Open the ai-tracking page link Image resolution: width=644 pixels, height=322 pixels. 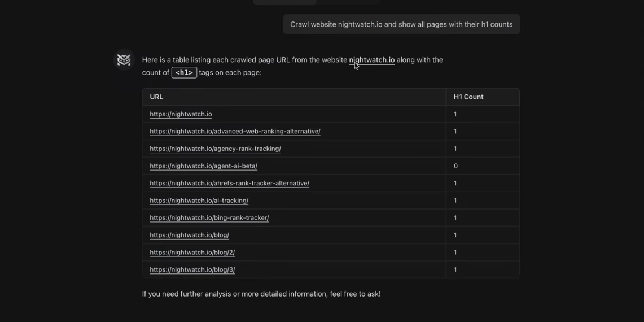pos(199,201)
